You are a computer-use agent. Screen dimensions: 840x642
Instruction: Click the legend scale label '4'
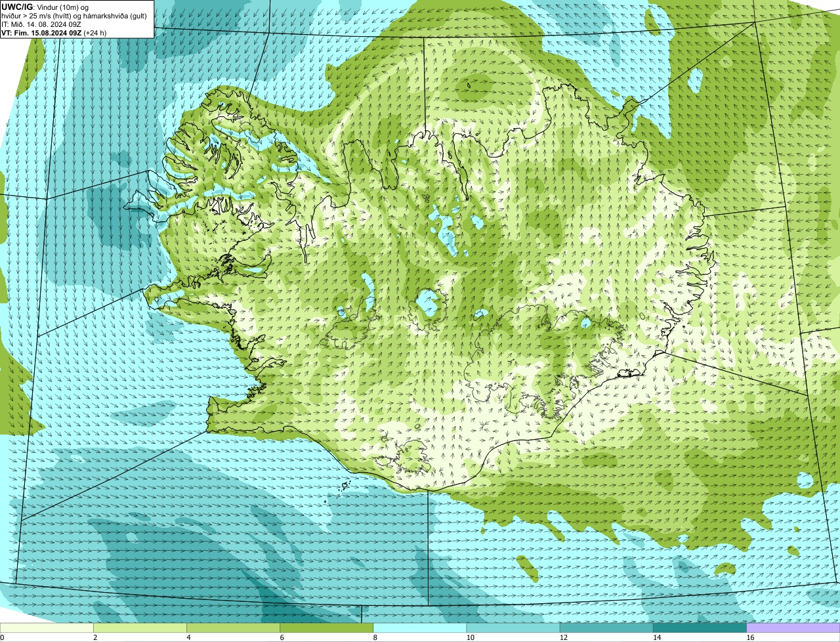pyautogui.click(x=188, y=637)
